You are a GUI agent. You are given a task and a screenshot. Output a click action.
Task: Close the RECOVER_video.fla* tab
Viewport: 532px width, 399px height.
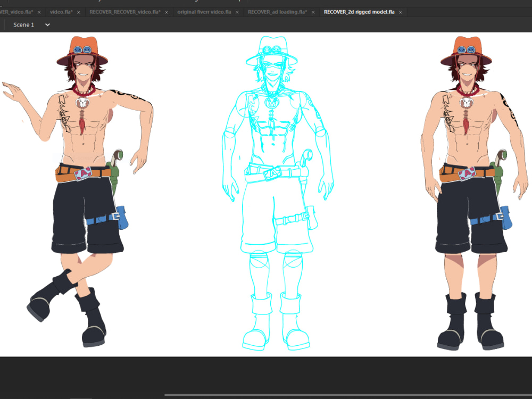(40, 11)
